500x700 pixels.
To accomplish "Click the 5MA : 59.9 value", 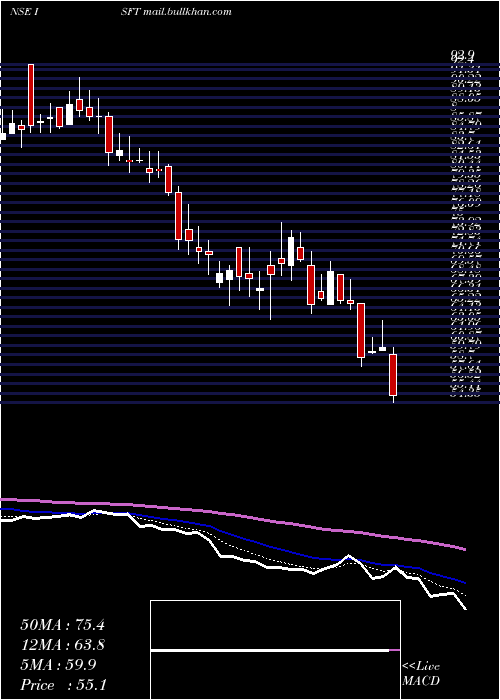I will point(58,665).
